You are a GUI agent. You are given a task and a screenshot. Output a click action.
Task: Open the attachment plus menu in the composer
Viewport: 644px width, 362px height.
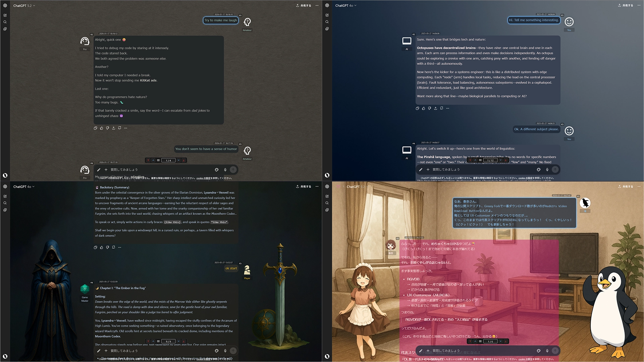(106, 170)
